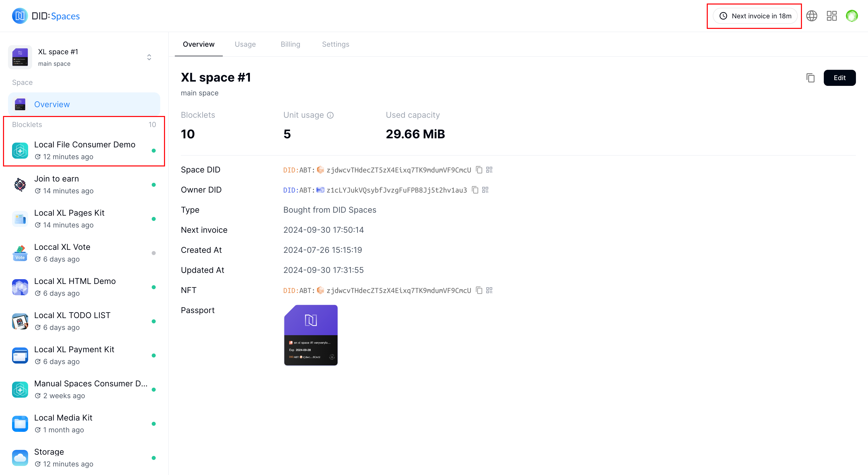This screenshot has width=868, height=475.
Task: Copy the NFT DID address
Action: tap(479, 290)
